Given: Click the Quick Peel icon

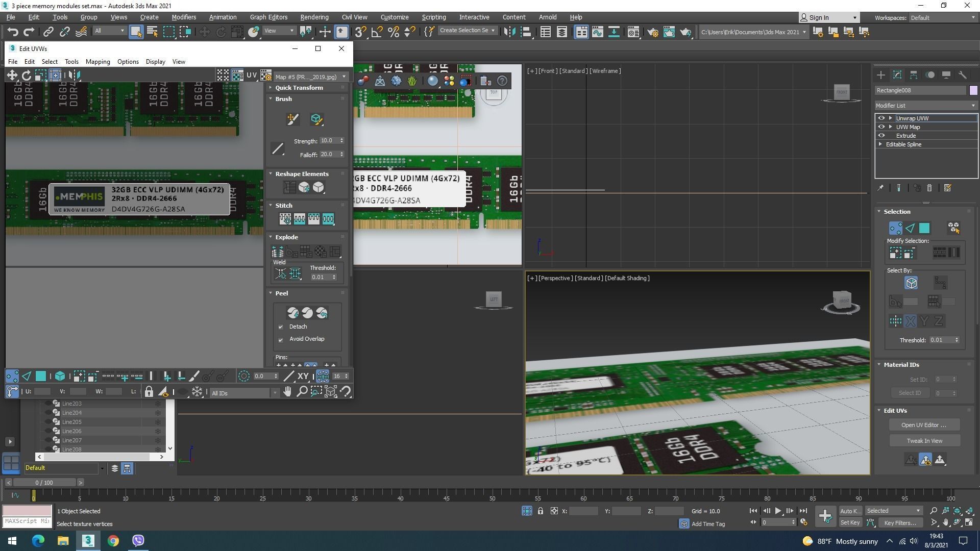Looking at the screenshot, I should [293, 313].
